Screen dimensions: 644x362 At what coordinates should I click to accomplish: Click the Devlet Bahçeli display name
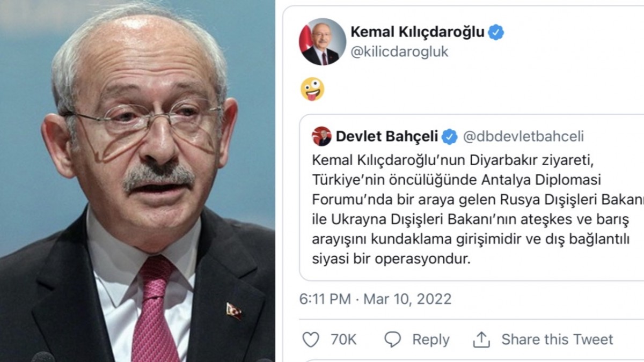387,136
